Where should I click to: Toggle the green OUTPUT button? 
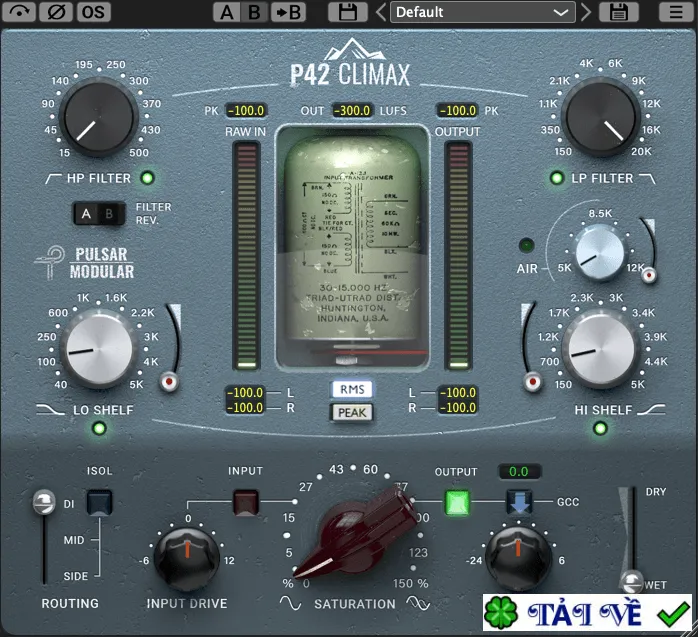[x=457, y=503]
